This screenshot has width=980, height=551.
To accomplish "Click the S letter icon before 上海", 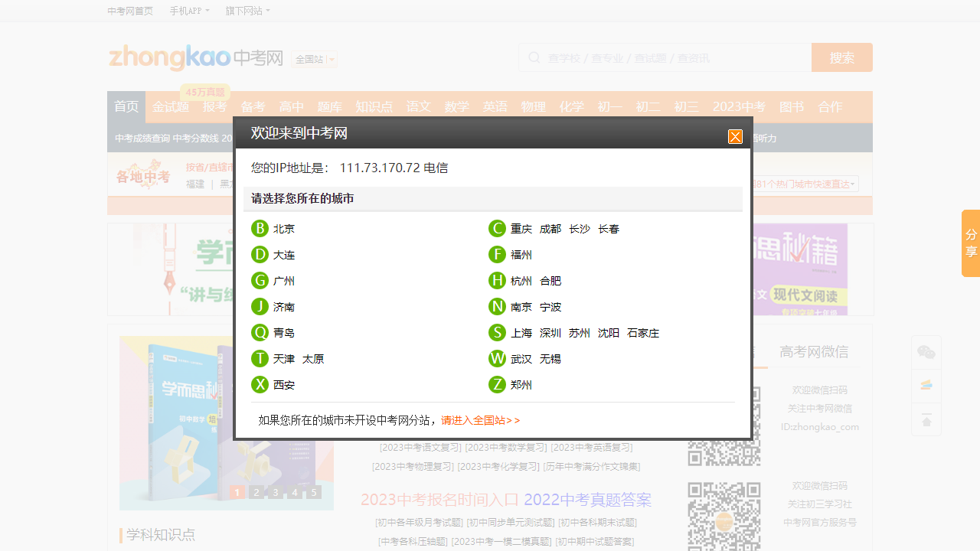I will coord(497,332).
